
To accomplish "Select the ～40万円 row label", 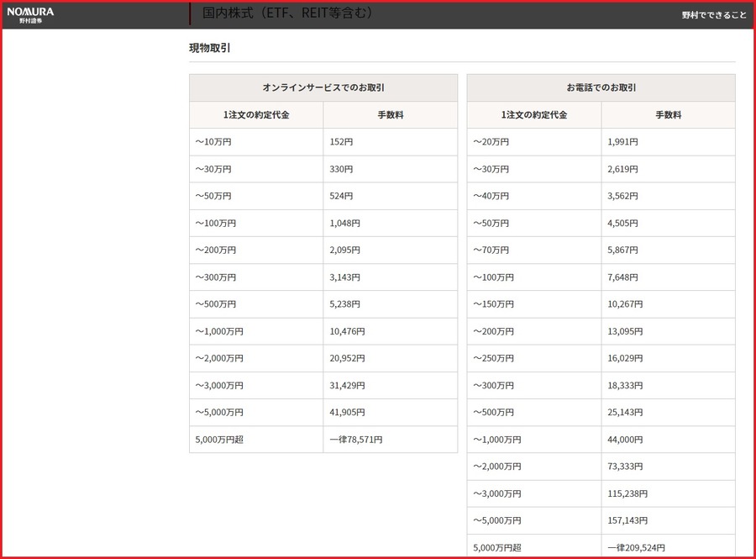I will click(491, 197).
